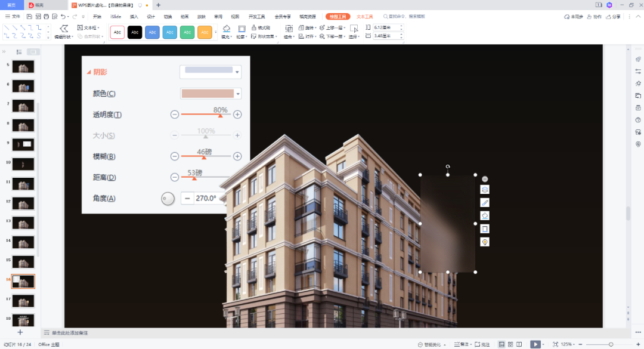Open the 文本工具 text tools tab
Screen dimensions: 644x349
pos(364,17)
